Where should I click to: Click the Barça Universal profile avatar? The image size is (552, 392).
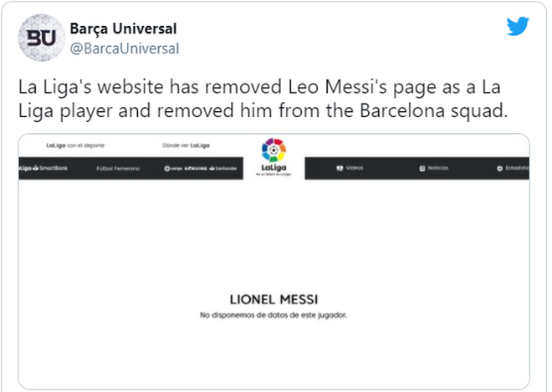coord(38,38)
